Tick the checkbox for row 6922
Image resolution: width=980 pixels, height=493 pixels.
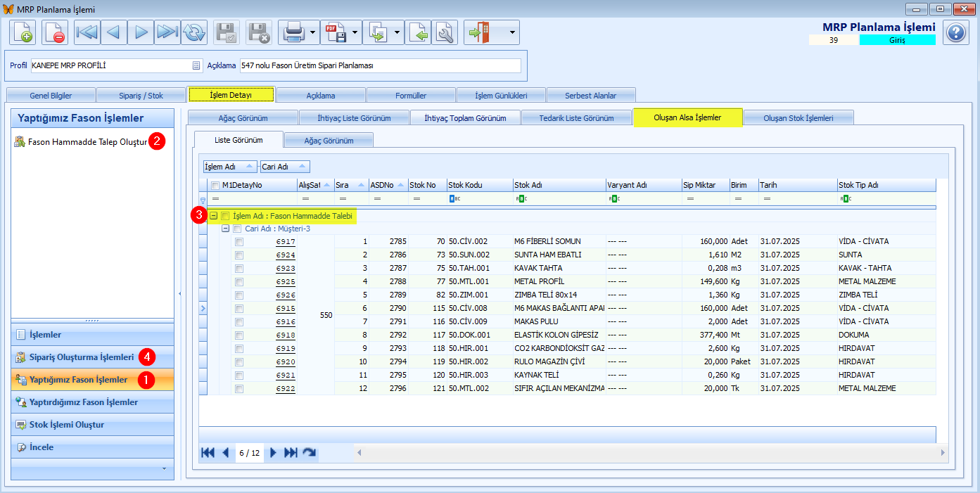click(239, 388)
